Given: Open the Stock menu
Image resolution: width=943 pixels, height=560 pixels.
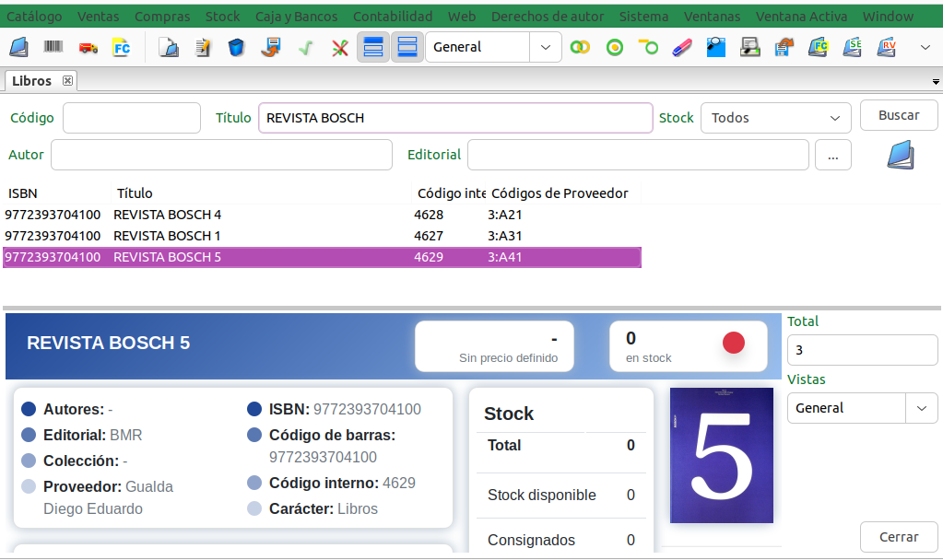Looking at the screenshot, I should point(222,17).
